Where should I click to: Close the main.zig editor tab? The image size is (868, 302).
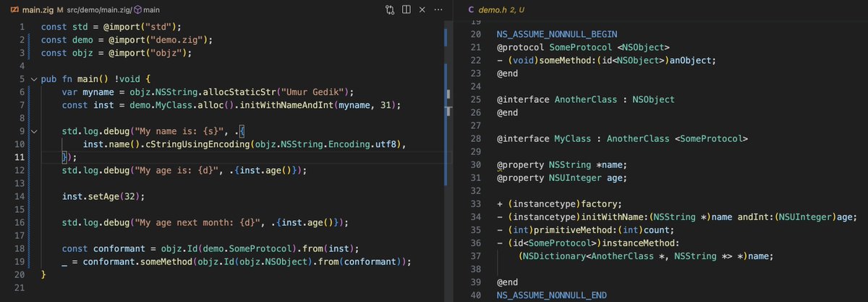coord(424,10)
